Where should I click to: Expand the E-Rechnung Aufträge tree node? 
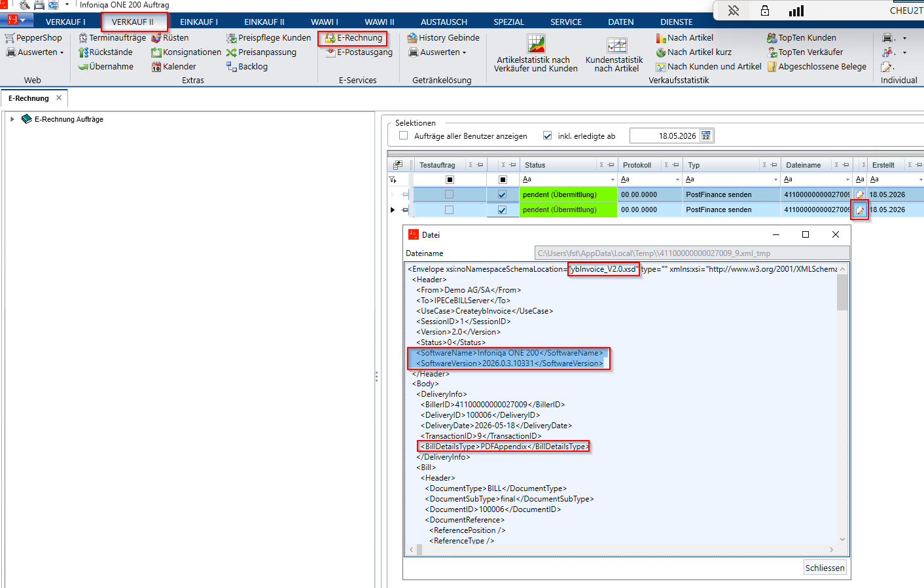pyautogui.click(x=12, y=119)
